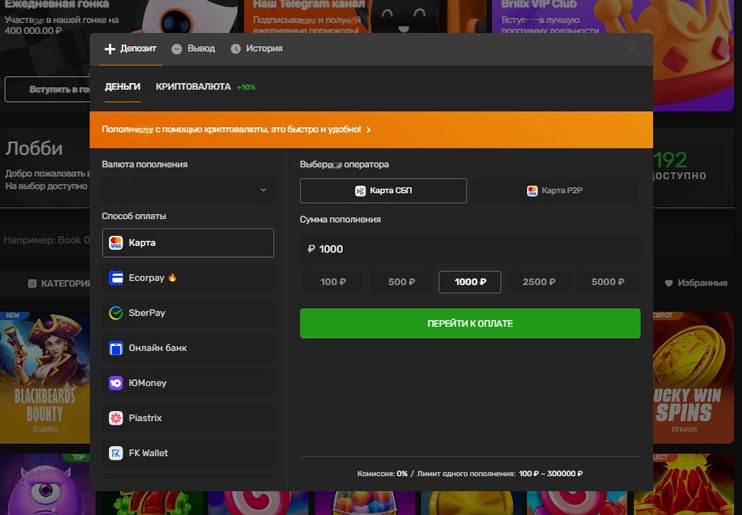The width and height of the screenshot is (742, 515).
Task: Click the FK Wallet logo icon
Action: (x=116, y=453)
